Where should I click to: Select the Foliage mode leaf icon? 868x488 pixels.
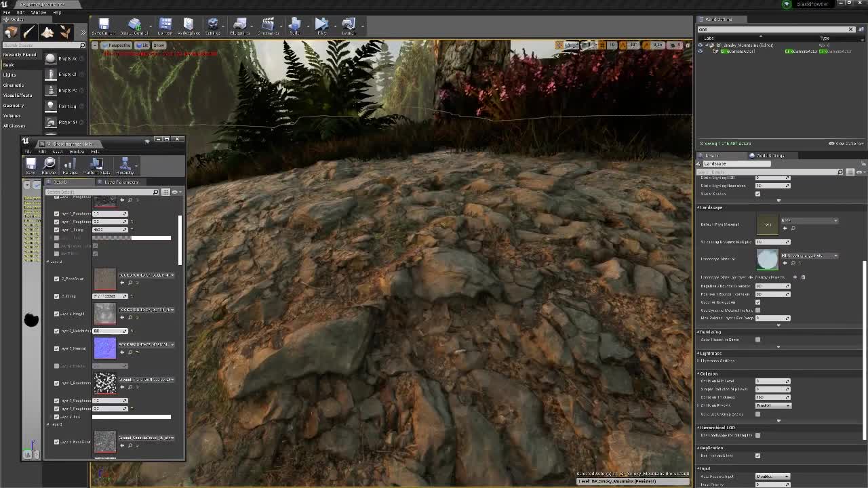(x=64, y=32)
